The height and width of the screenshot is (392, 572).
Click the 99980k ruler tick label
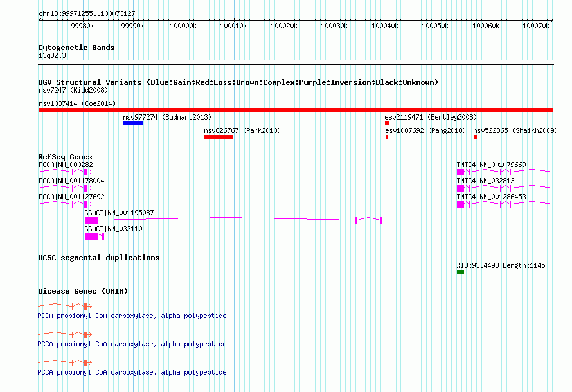click(82, 26)
